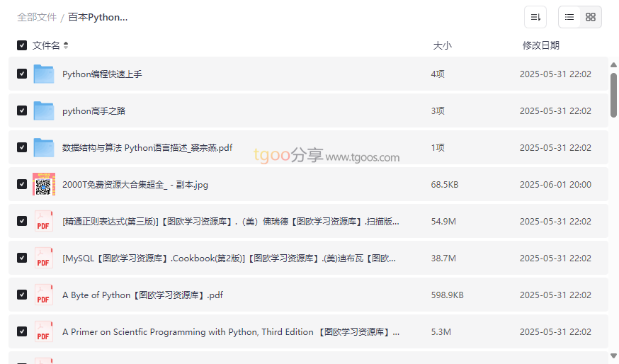Open the Python编程快速上手 folder icon
The image size is (619, 364).
pos(44,74)
